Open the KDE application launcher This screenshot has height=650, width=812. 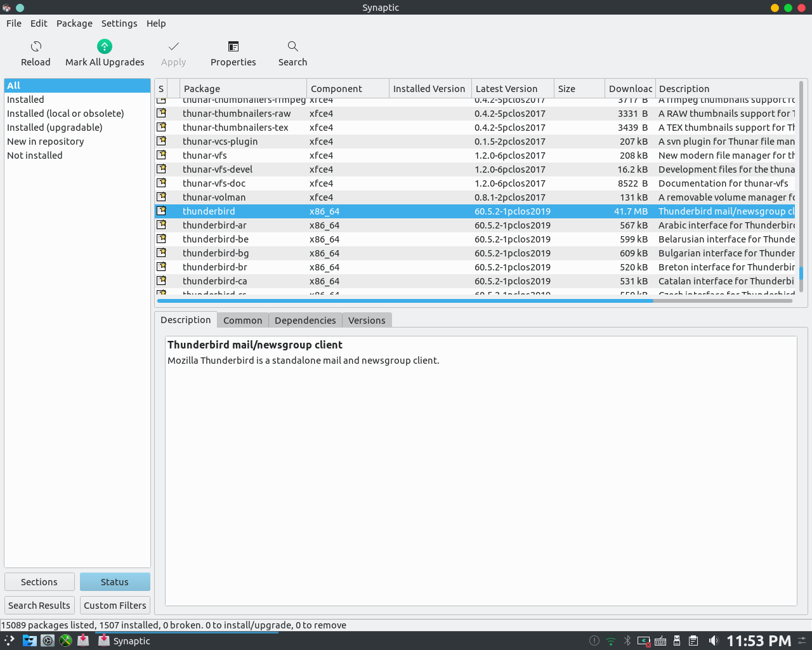click(x=10, y=640)
